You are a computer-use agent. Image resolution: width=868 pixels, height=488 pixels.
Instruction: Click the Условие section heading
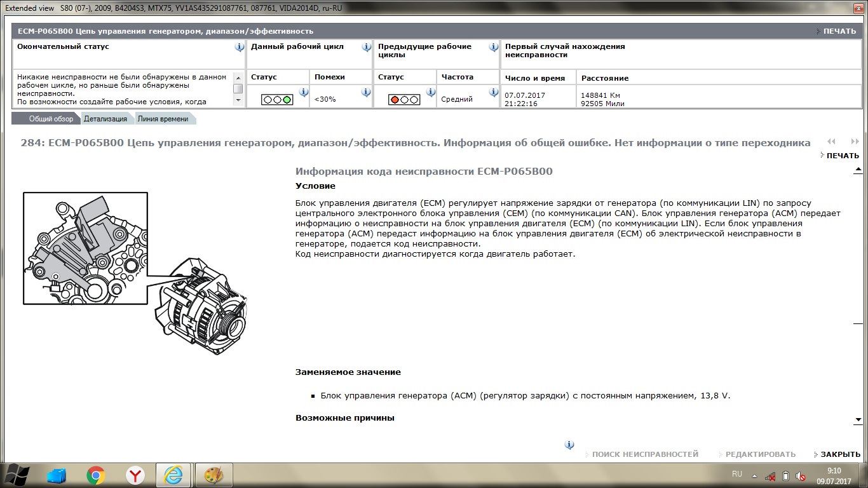(316, 186)
